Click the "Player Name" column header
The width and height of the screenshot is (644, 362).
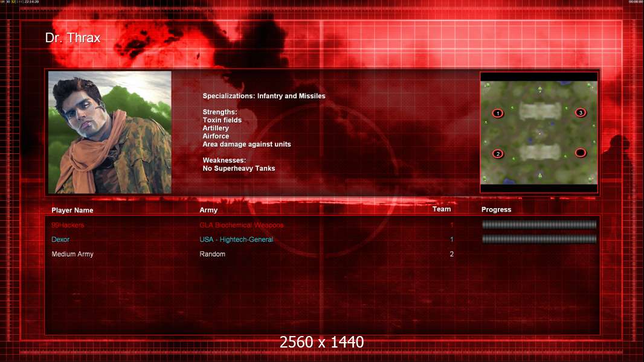(72, 211)
